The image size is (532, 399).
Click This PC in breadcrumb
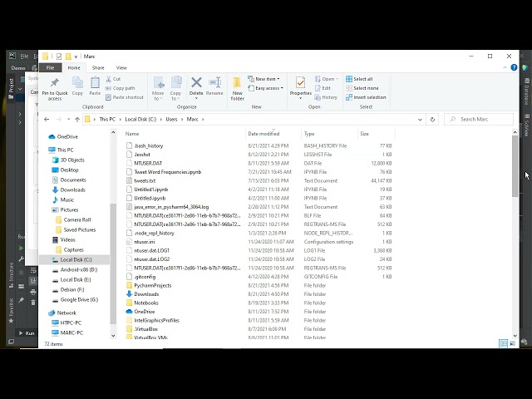click(x=107, y=120)
